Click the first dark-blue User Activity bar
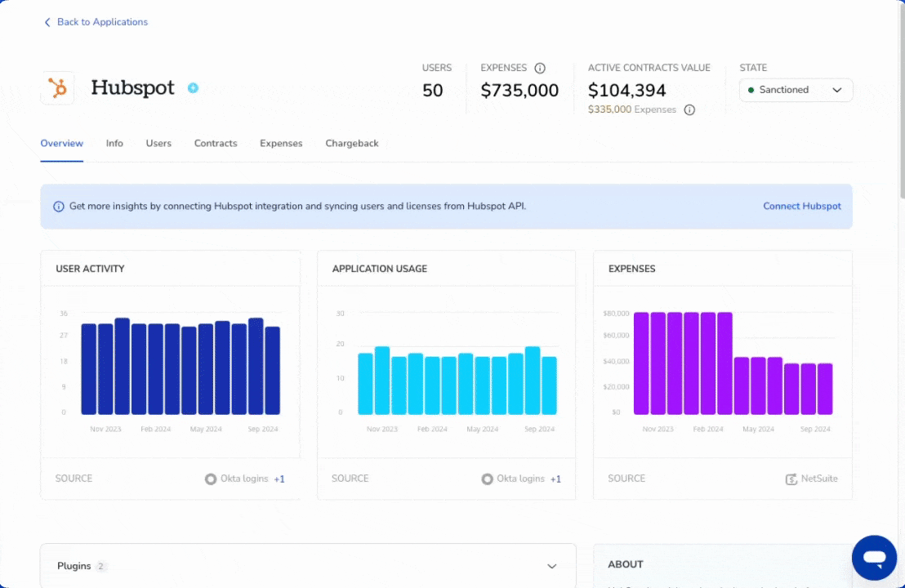Viewport: 905px width, 588px height. [88, 369]
